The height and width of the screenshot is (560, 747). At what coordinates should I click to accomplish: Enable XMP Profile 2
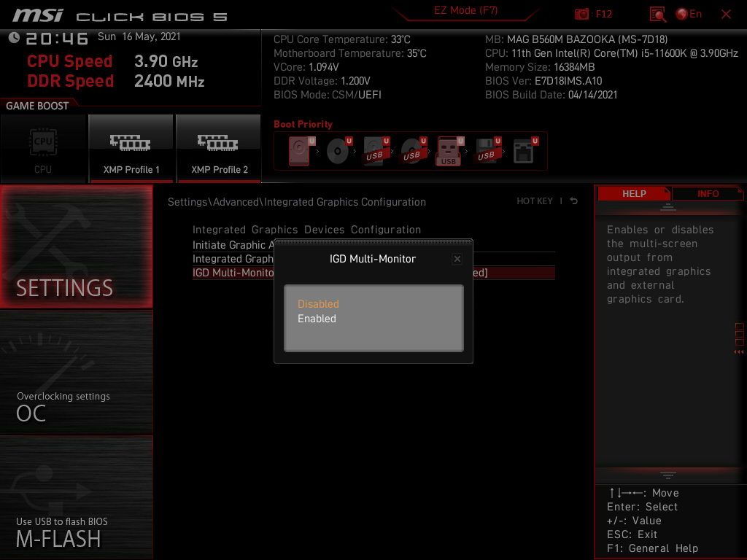tap(219, 149)
